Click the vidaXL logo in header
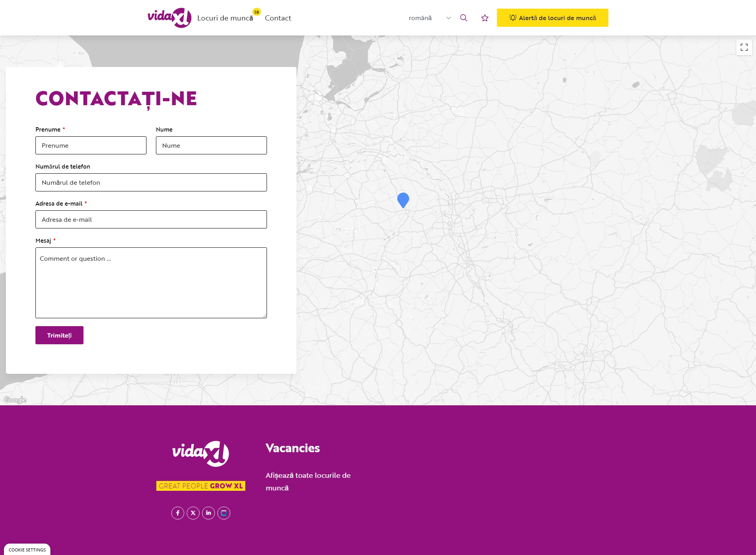Screen dimensions: 756x555 [169, 18]
